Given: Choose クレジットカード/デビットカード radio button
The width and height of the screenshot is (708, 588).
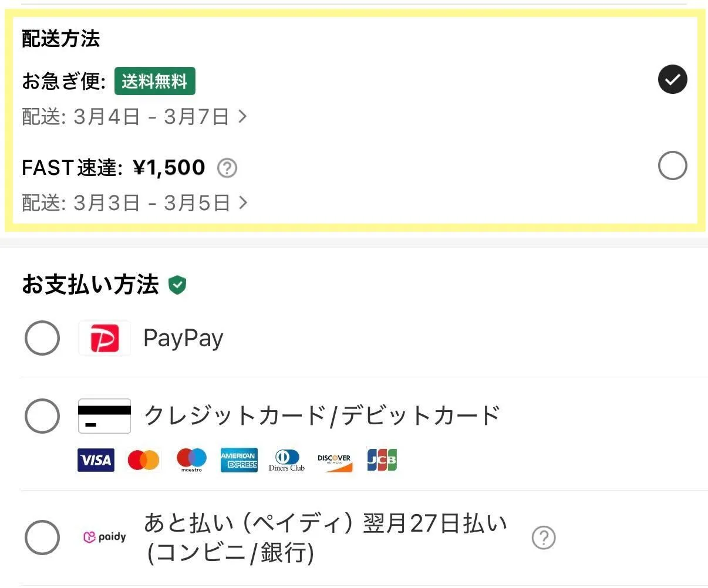Looking at the screenshot, I should pyautogui.click(x=42, y=416).
